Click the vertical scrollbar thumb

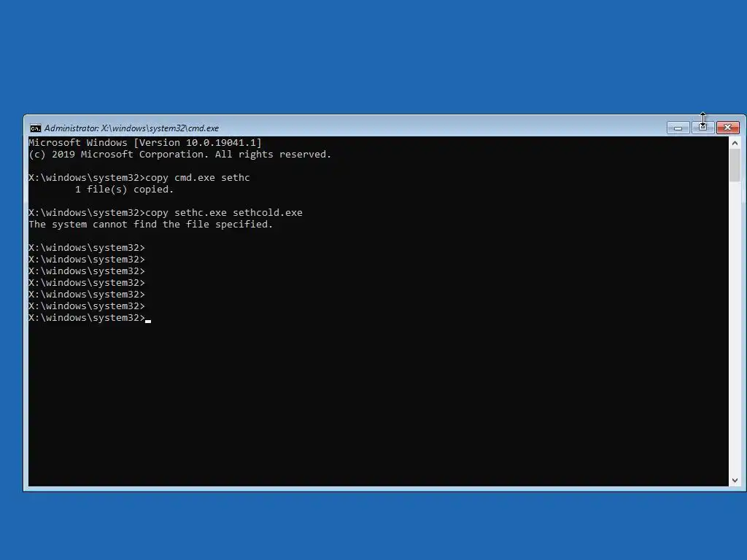tap(735, 166)
